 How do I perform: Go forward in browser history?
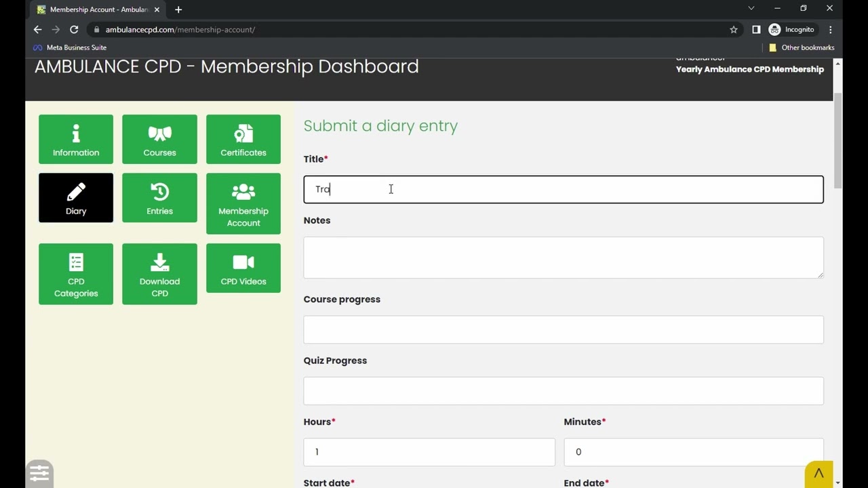pyautogui.click(x=56, y=30)
